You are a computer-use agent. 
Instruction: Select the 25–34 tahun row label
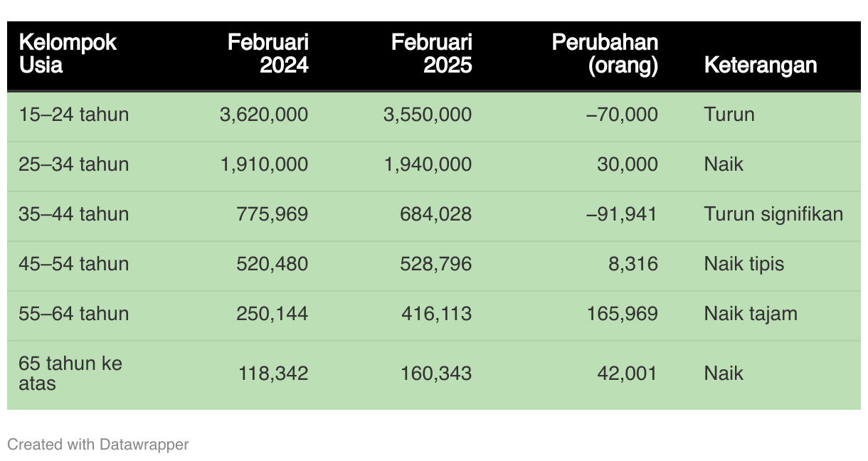(74, 164)
